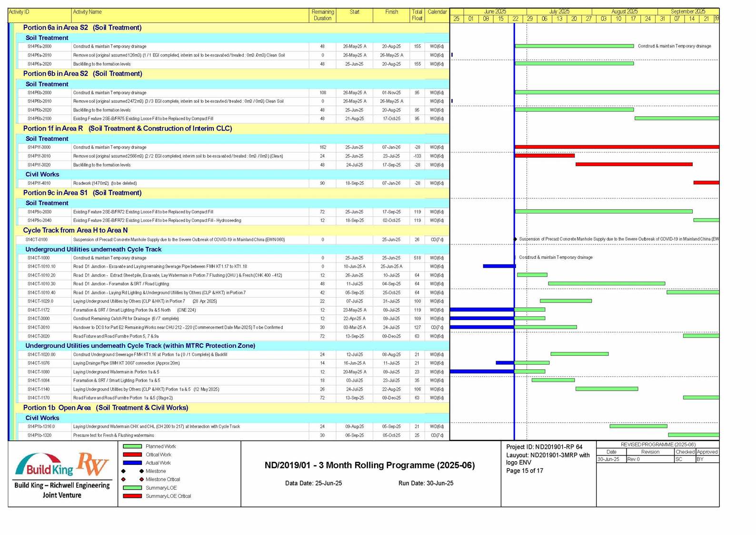Image resolution: width=756 pixels, height=535 pixels.
Task: Select the August 2025 timeline header
Action: coord(624,11)
